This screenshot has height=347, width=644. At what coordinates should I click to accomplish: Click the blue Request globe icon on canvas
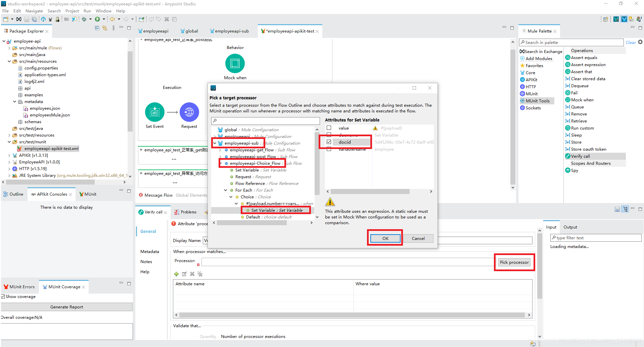(x=189, y=112)
